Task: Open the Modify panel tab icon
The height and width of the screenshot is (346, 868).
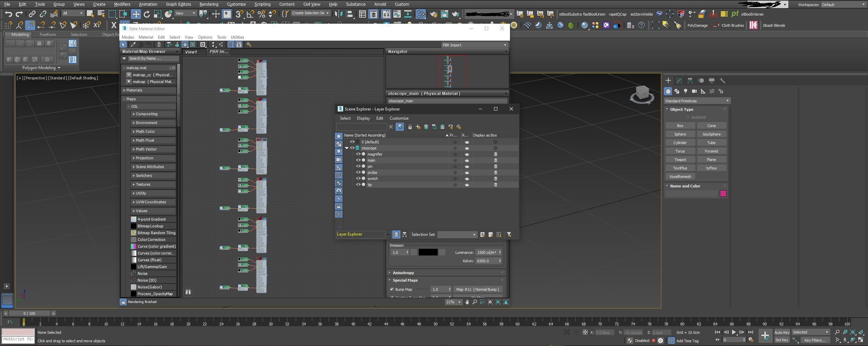Action: (x=679, y=81)
